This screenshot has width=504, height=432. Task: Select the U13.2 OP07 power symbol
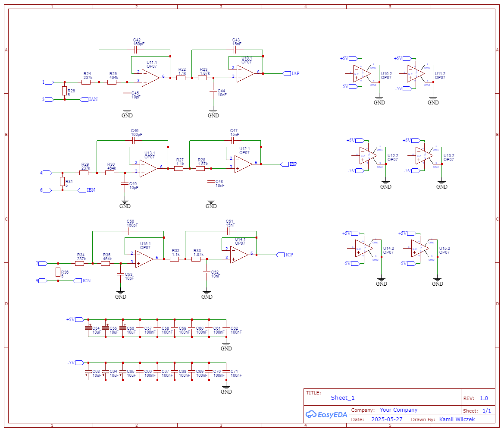(x=424, y=156)
